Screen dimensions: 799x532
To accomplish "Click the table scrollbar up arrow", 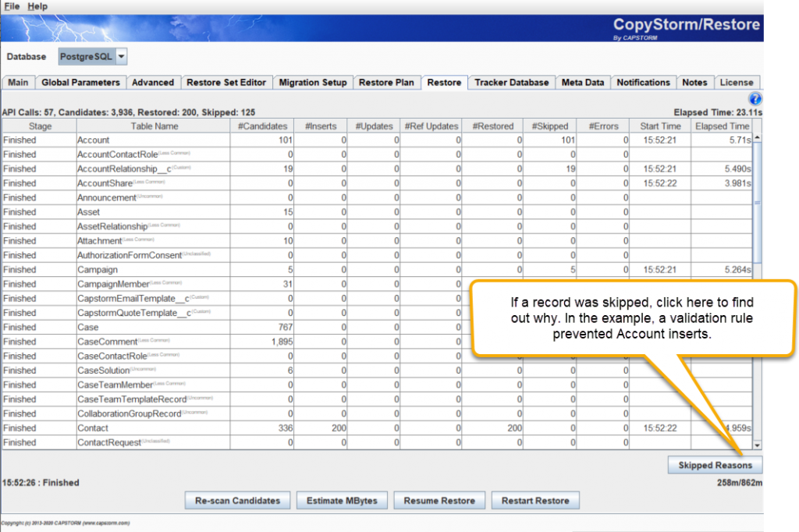I will [757, 138].
